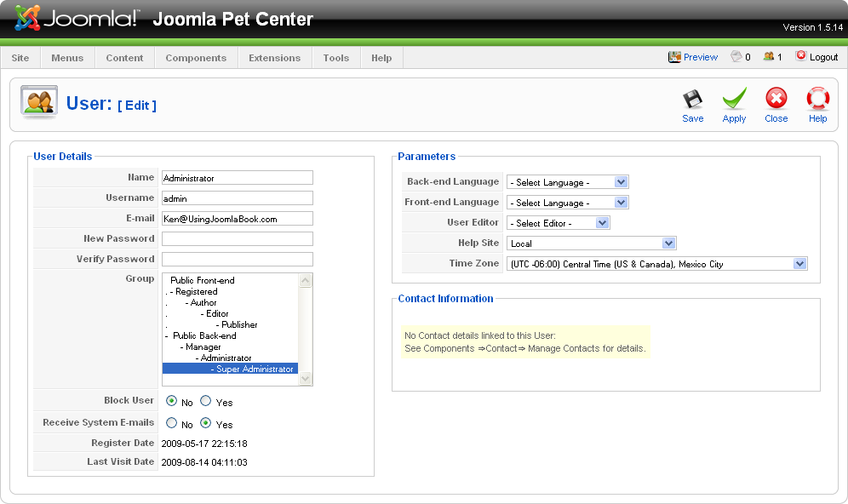This screenshot has width=848, height=504.
Task: Click the Save floppy disk icon
Action: [x=692, y=100]
